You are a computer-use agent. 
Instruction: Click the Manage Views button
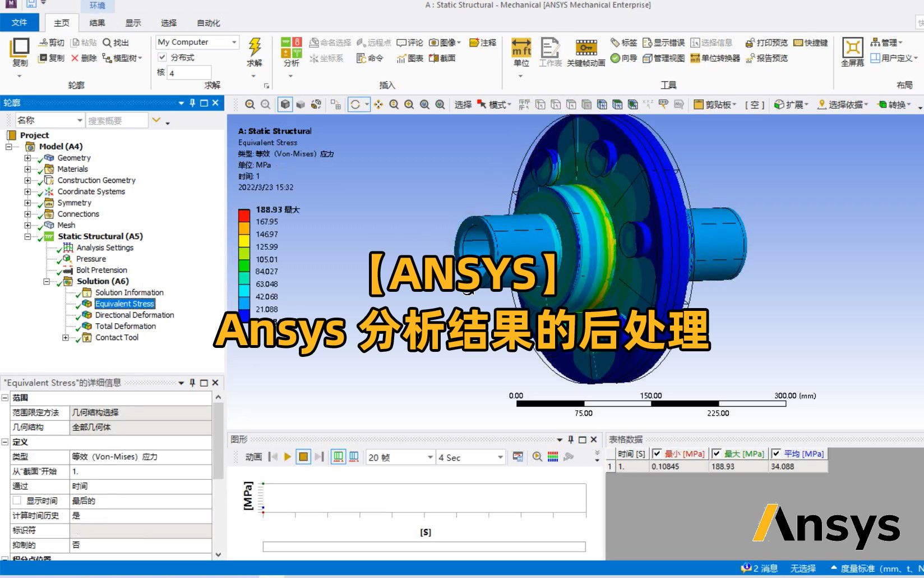(664, 58)
